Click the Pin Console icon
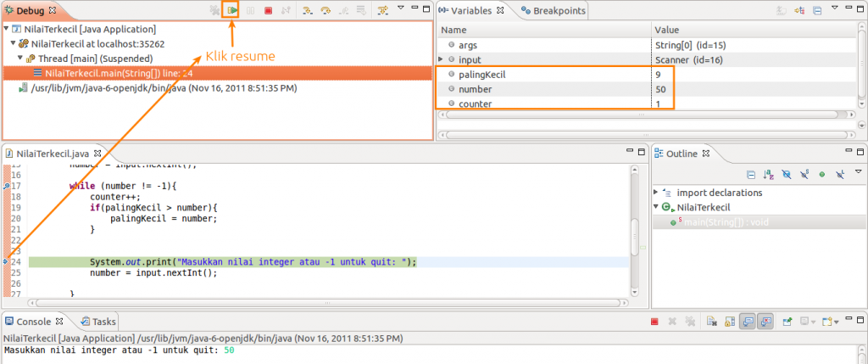Viewport: 868px width, 364px height. (x=787, y=322)
